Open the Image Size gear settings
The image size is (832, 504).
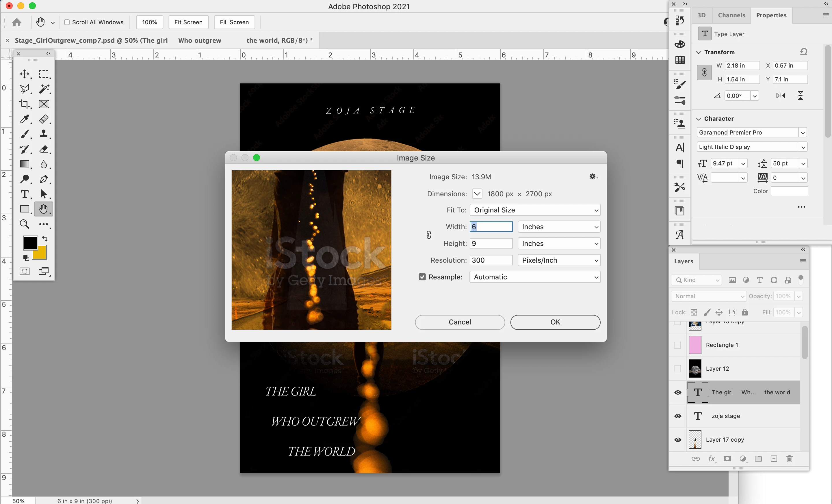click(x=593, y=176)
